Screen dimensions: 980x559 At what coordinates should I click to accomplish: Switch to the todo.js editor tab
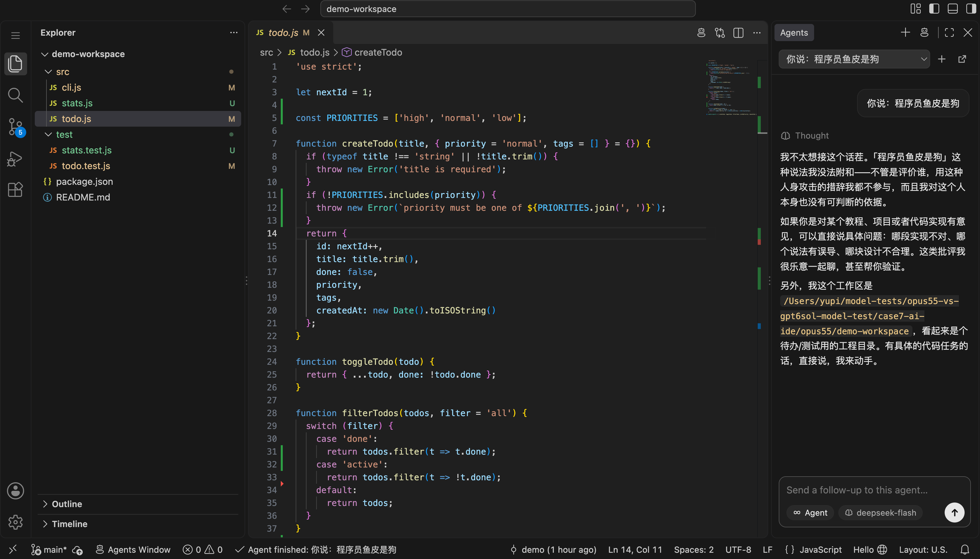click(283, 33)
